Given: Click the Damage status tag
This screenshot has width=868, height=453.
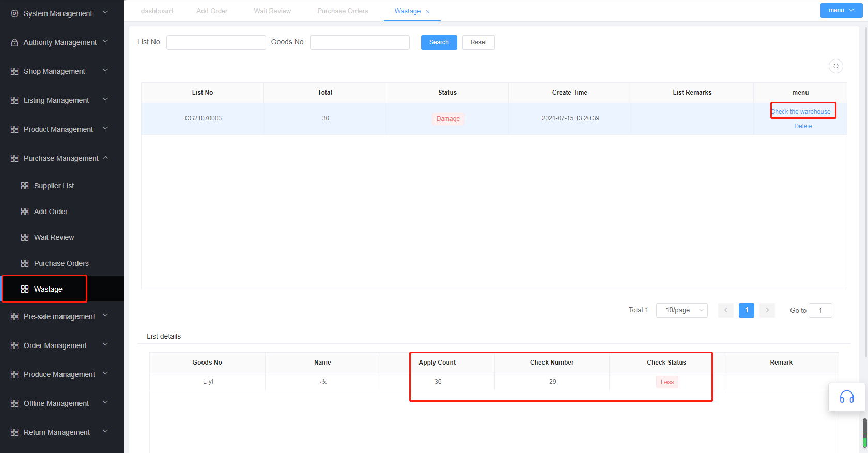Looking at the screenshot, I should pyautogui.click(x=448, y=119).
